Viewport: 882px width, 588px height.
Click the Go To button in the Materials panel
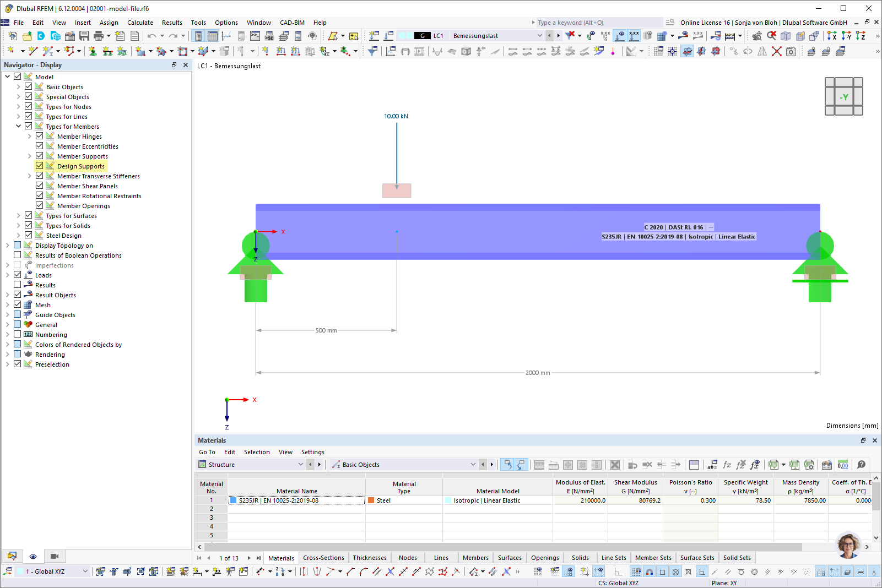click(207, 452)
